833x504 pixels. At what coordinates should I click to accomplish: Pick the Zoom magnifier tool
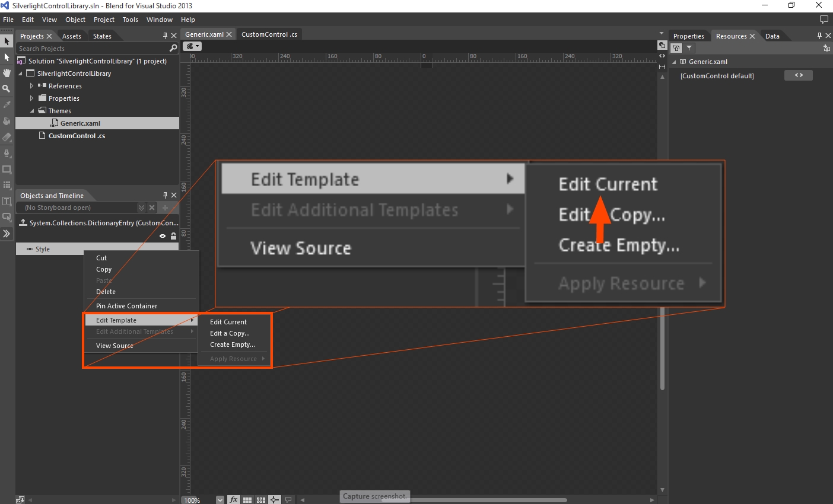click(7, 88)
